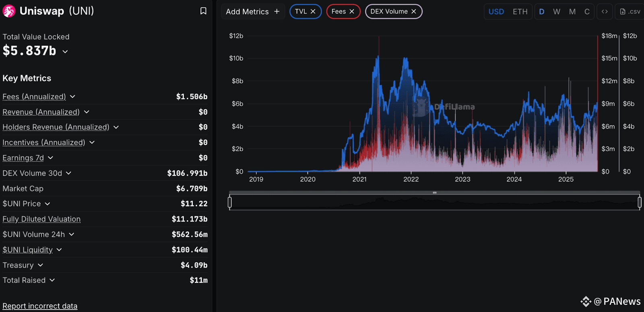Screen dimensions: 644x312
Task: Click the Treasury value $4.09b
Action: point(194,265)
